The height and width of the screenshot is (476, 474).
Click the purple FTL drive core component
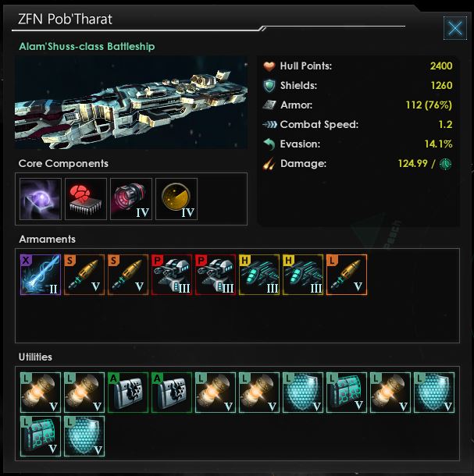point(41,199)
